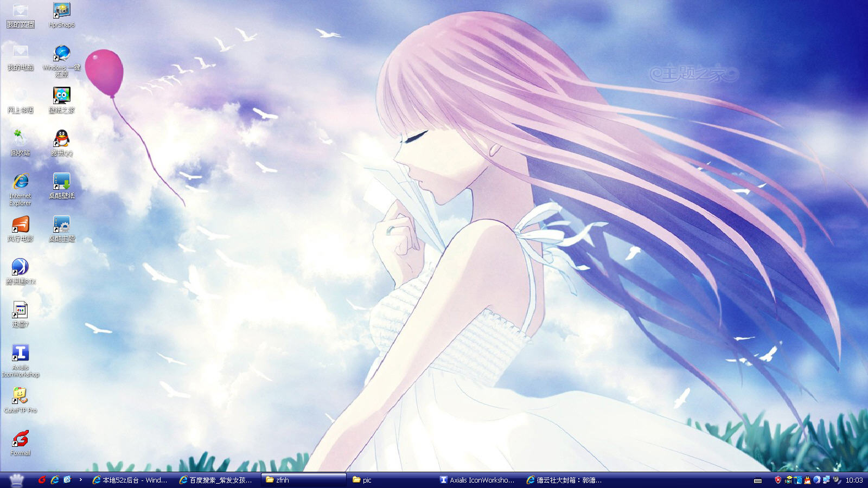Click red shield security tray icon
This screenshot has width=868, height=488.
(778, 480)
